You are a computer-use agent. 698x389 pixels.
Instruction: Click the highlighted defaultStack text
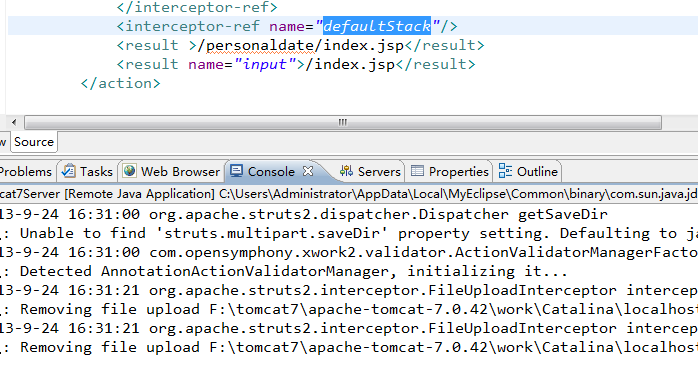coord(377,26)
